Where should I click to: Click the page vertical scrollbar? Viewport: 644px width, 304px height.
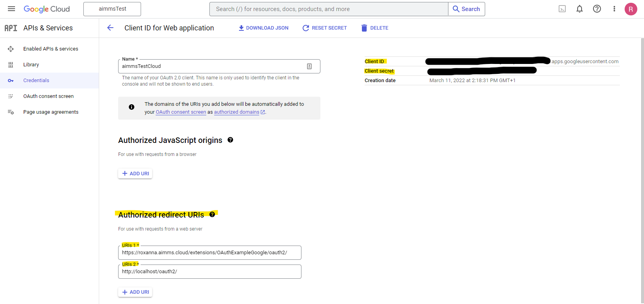click(x=642, y=171)
